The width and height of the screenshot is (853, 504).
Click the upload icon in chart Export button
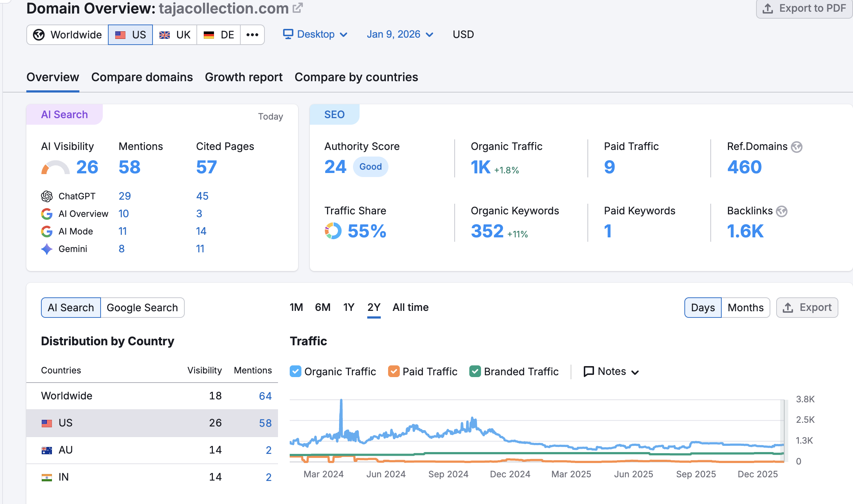788,308
